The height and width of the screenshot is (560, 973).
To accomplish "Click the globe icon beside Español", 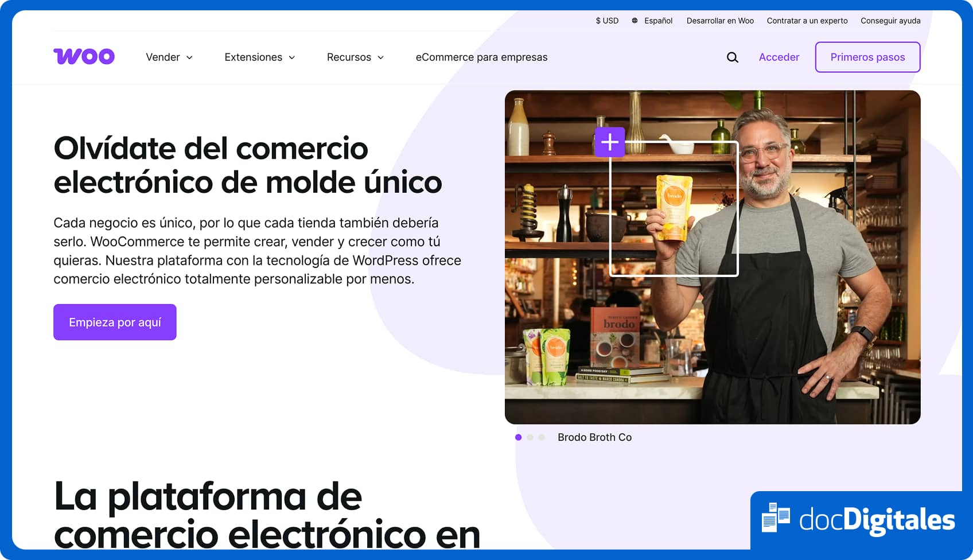I will pyautogui.click(x=635, y=21).
